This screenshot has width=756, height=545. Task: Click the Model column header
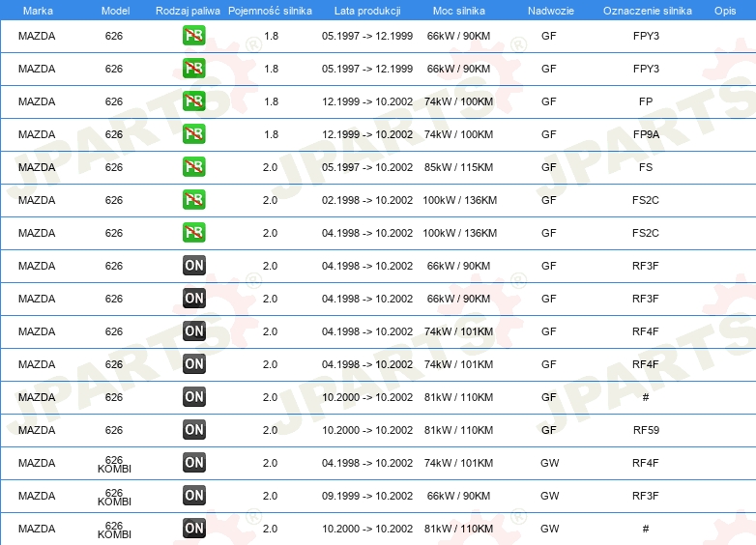[x=115, y=11]
